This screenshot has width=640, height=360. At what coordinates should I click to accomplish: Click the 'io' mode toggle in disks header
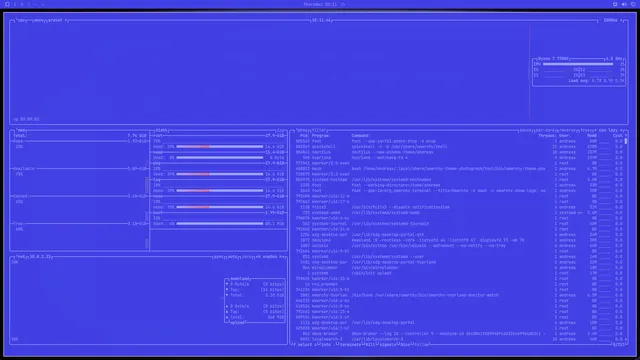click(x=280, y=130)
